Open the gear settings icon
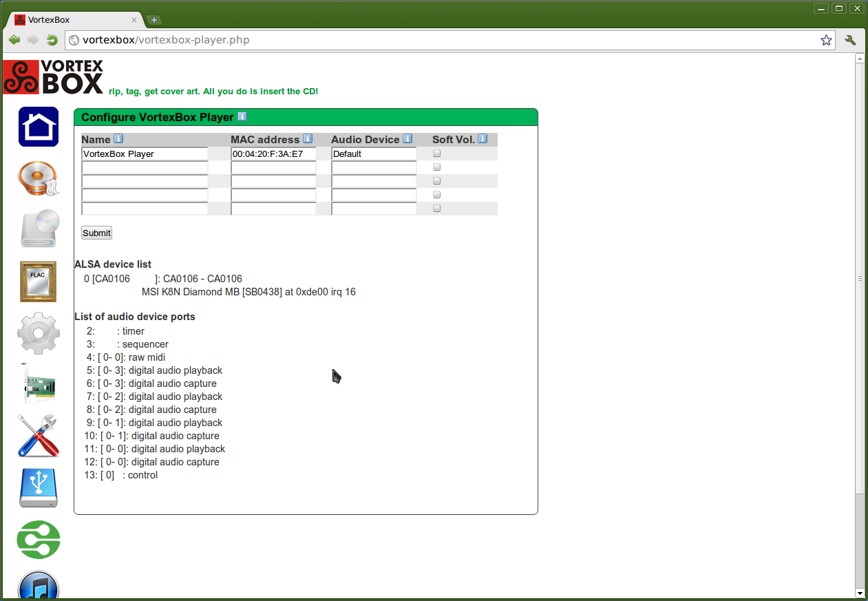The width and height of the screenshot is (868, 601). [x=39, y=333]
